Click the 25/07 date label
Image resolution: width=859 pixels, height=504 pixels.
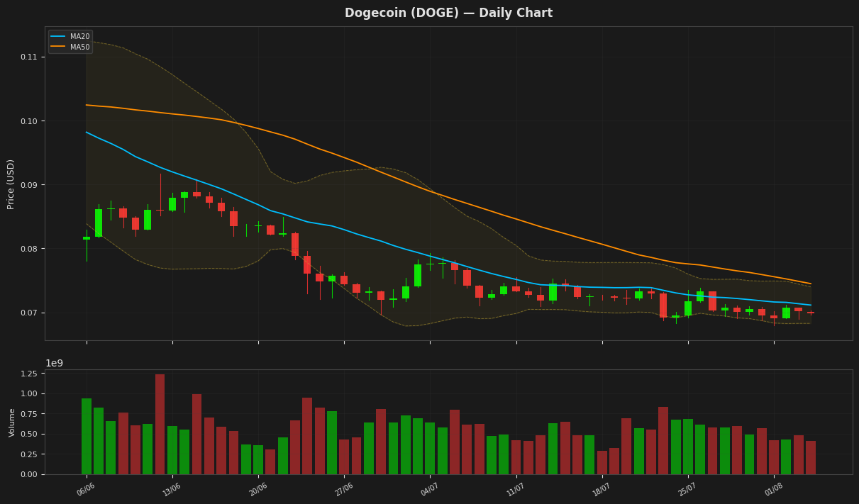coord(687,489)
